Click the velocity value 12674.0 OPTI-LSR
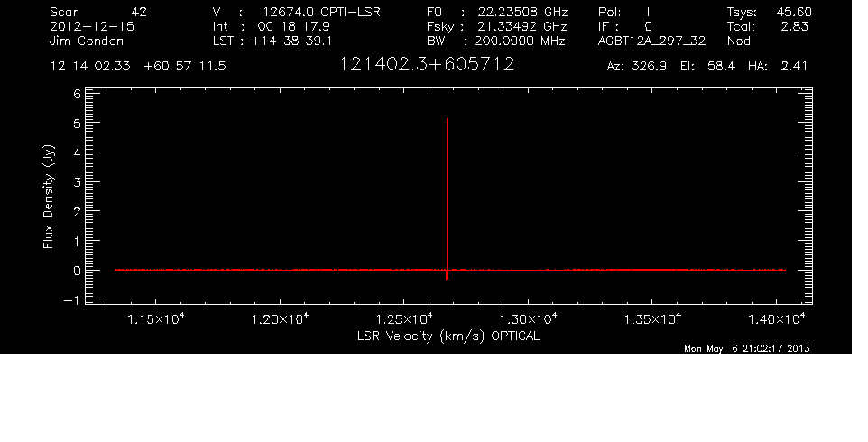The width and height of the screenshot is (868, 442). click(x=321, y=12)
